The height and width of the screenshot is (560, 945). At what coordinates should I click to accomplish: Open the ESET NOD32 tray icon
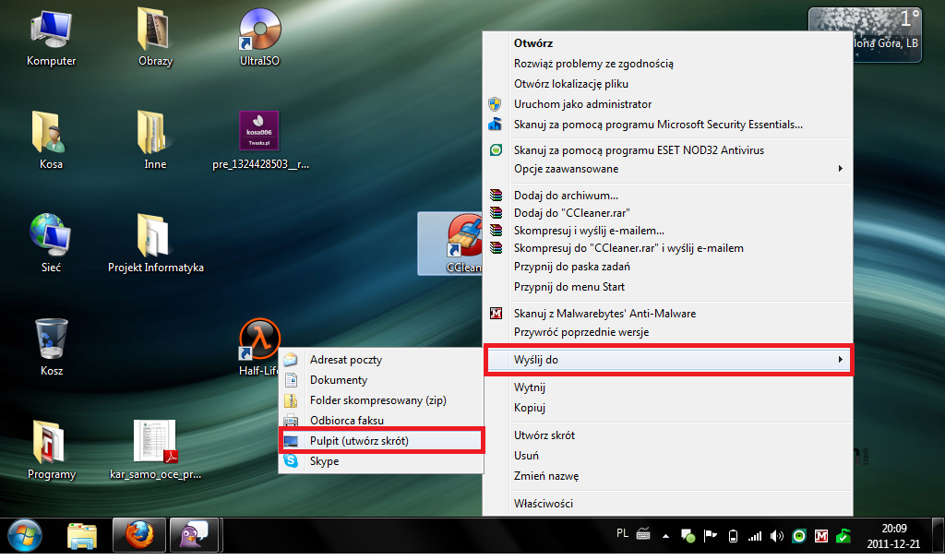(x=799, y=536)
